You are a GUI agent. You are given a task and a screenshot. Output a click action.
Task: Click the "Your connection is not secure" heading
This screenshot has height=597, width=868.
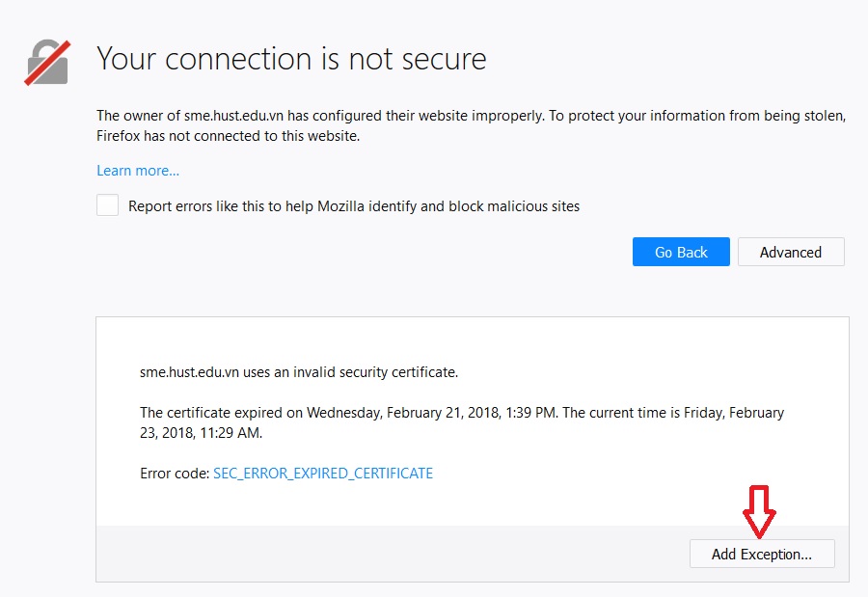point(291,59)
